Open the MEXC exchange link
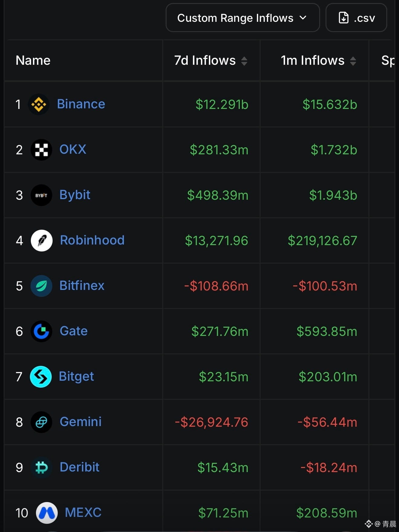 83,513
